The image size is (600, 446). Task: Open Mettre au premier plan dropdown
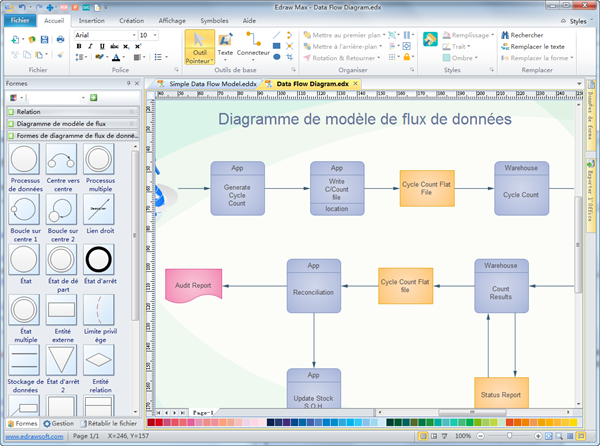(384, 35)
